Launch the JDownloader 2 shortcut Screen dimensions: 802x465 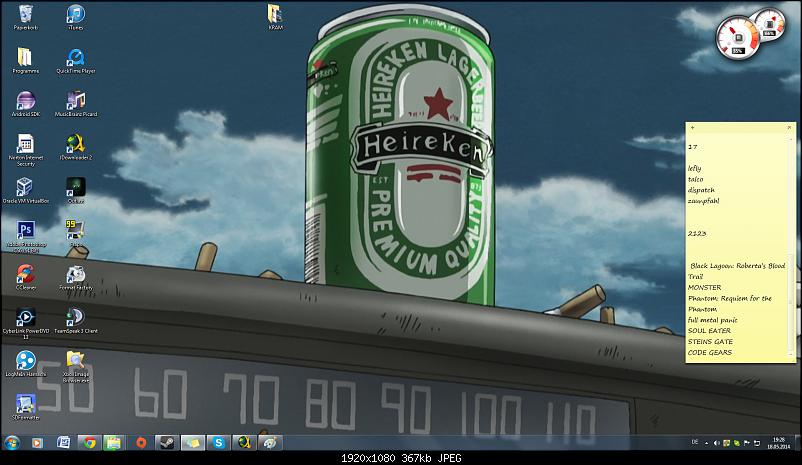pos(76,147)
